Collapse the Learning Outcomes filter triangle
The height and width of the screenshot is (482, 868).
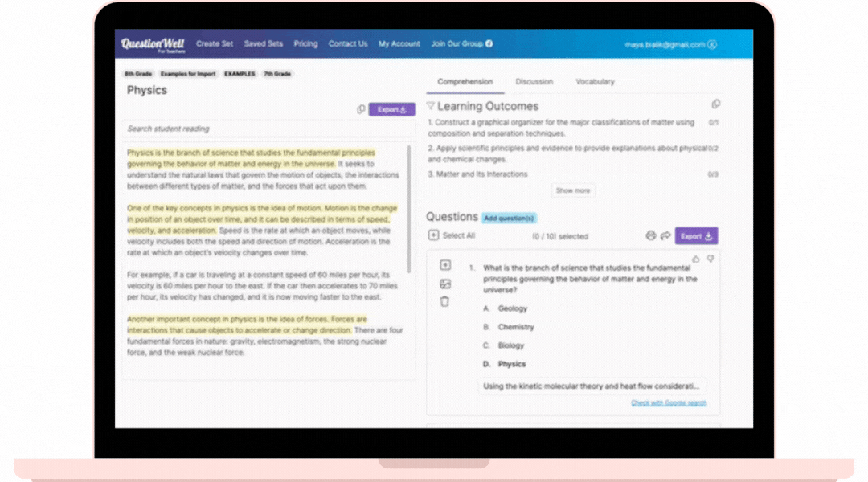(431, 106)
